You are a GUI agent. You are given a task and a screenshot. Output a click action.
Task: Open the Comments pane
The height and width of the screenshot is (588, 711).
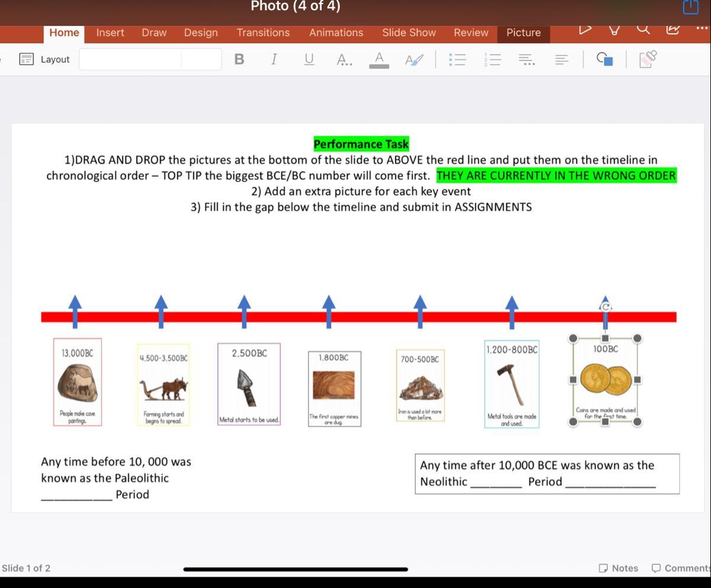tap(681, 568)
